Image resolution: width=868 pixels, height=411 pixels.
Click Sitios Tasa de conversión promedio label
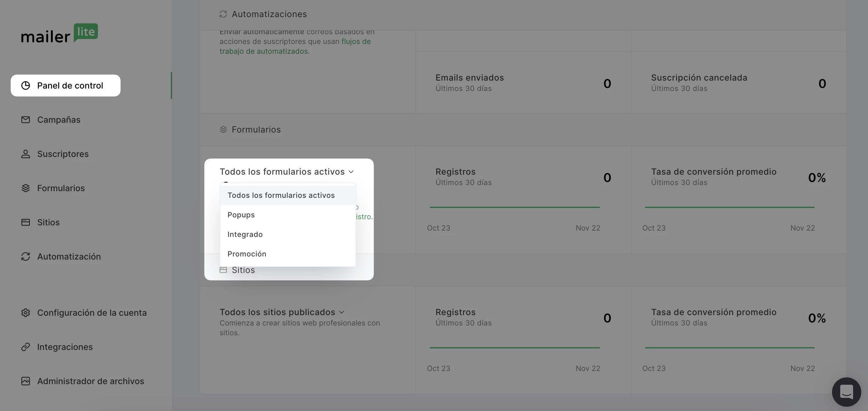coord(714,312)
